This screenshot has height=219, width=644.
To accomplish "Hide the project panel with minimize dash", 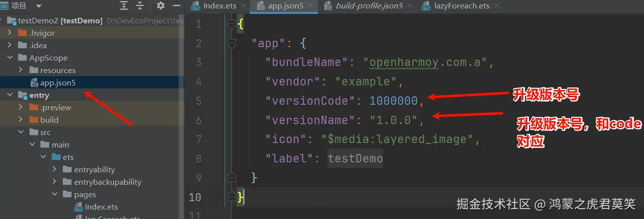I will [176, 6].
